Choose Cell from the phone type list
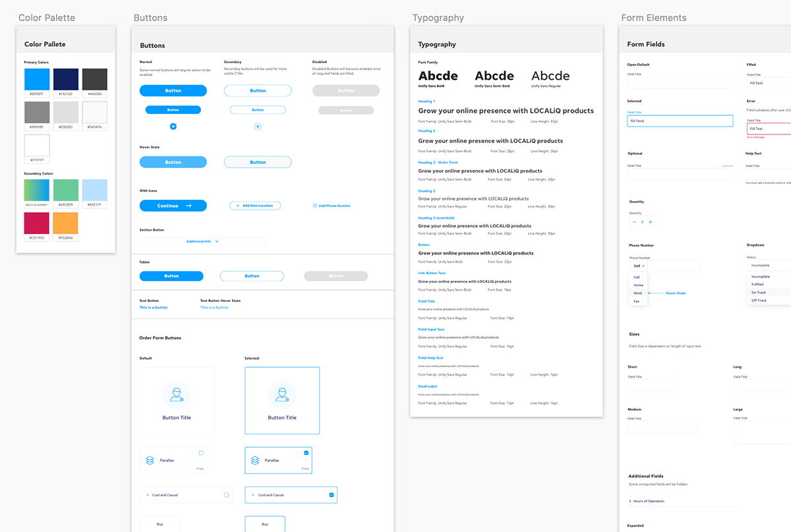 pos(639,278)
